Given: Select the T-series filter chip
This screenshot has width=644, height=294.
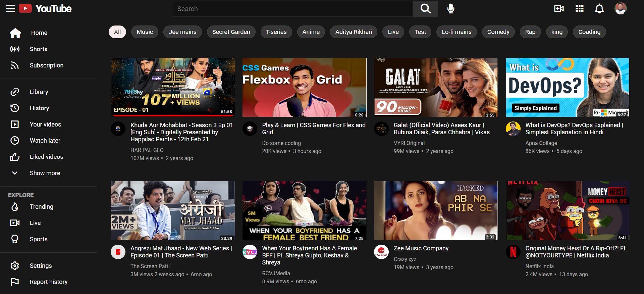Looking at the screenshot, I should click(276, 32).
